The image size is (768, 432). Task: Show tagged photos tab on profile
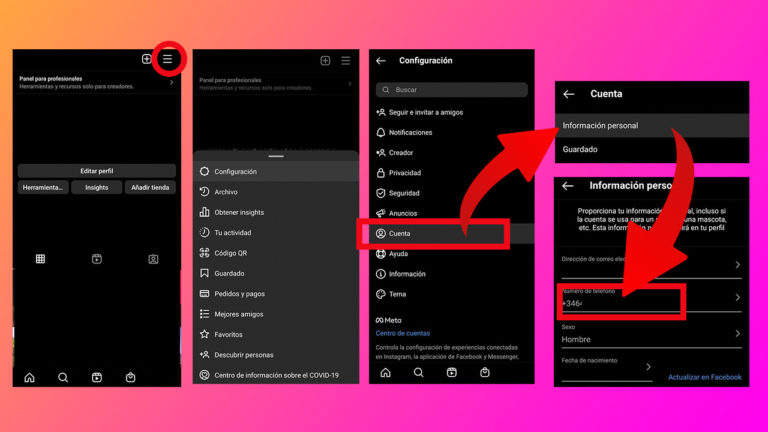tap(153, 259)
